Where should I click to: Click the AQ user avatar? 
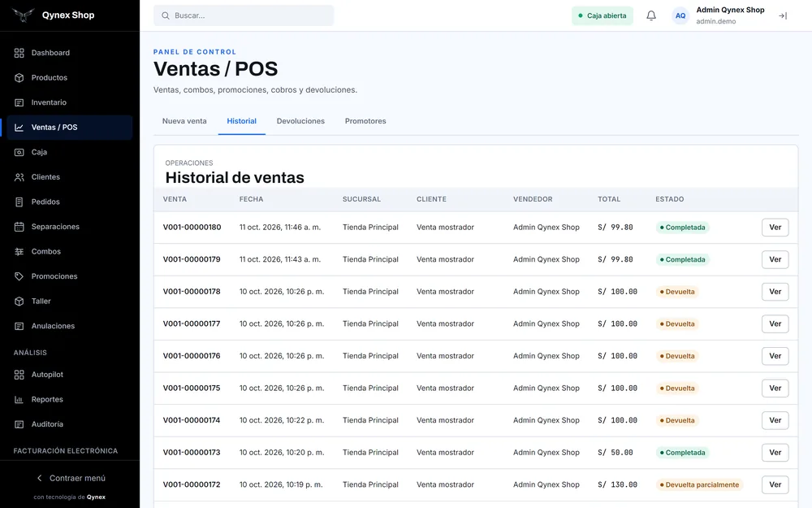click(x=680, y=15)
